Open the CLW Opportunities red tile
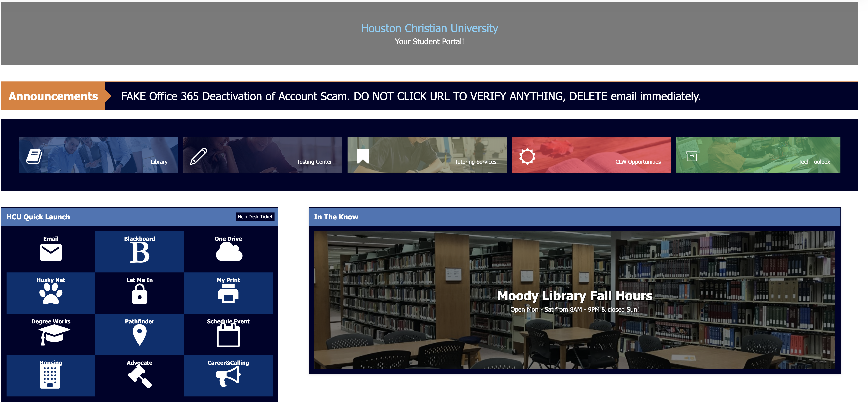The image size is (868, 403). (591, 155)
